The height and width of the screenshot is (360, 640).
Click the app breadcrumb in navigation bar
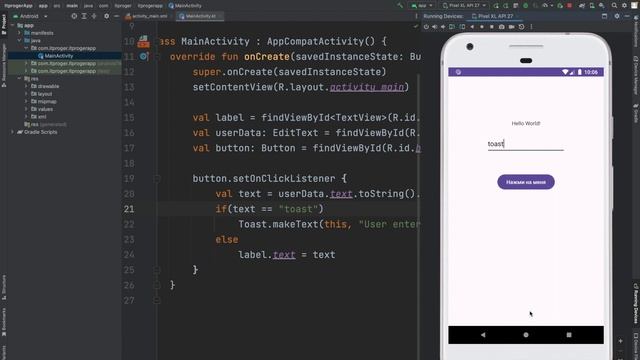(43, 6)
